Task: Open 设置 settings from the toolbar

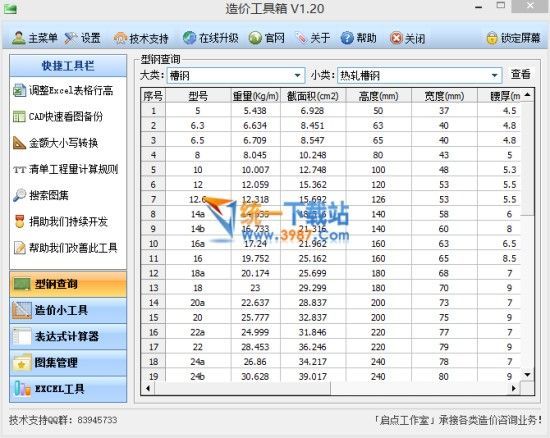Action: (x=83, y=38)
